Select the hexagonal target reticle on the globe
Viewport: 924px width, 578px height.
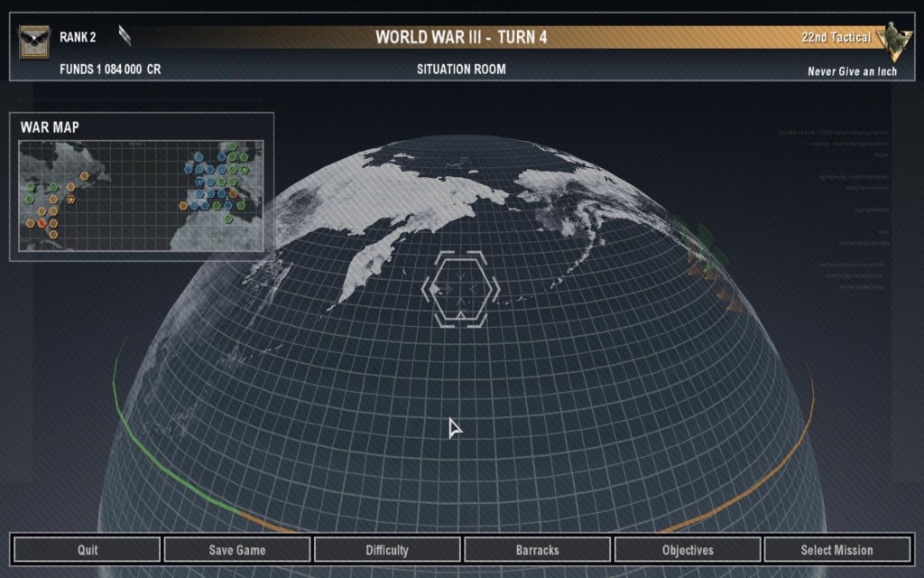(x=460, y=289)
